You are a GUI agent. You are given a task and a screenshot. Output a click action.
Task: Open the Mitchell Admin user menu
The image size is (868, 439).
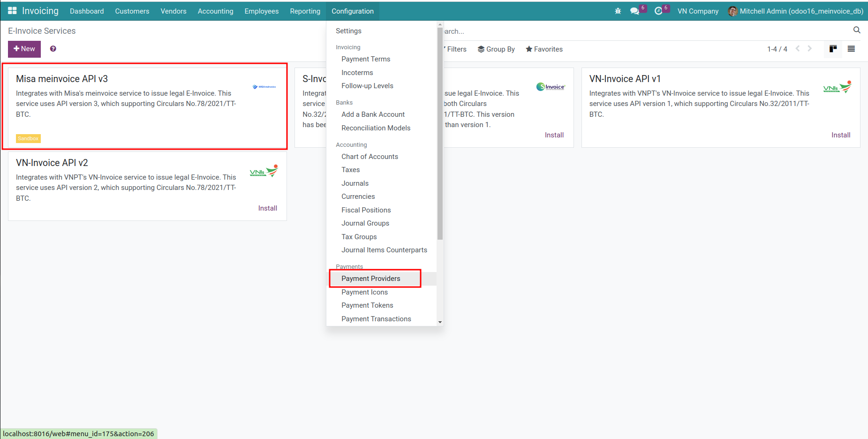point(796,11)
